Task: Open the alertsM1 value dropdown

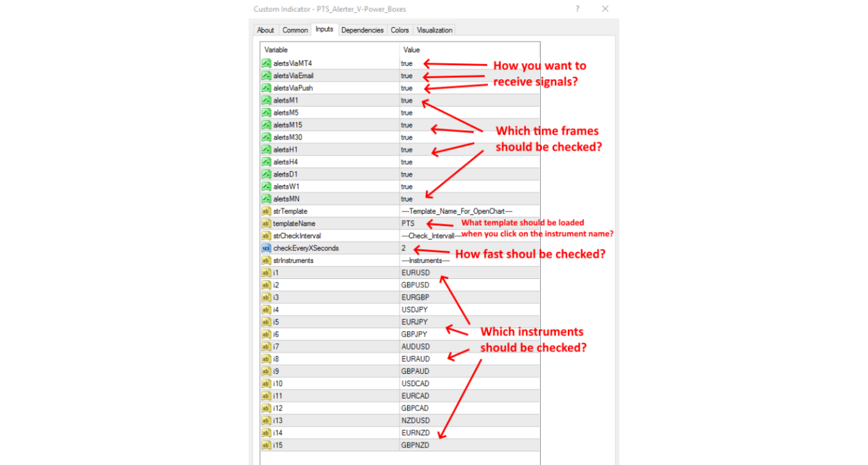Action: [x=407, y=100]
